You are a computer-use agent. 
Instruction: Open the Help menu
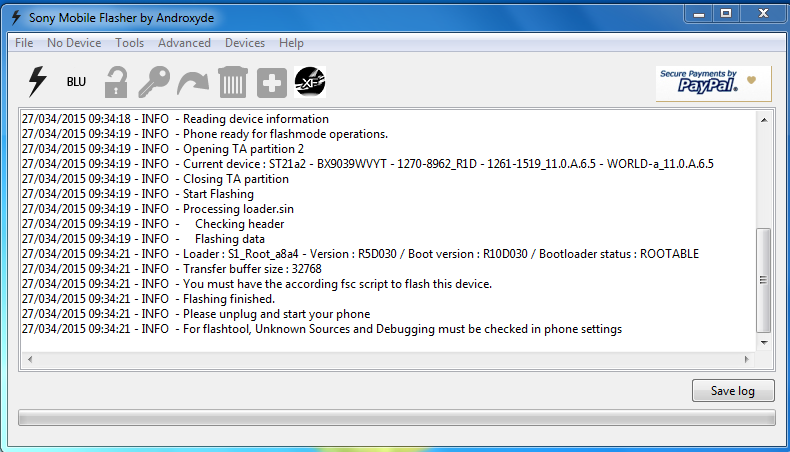pos(291,43)
